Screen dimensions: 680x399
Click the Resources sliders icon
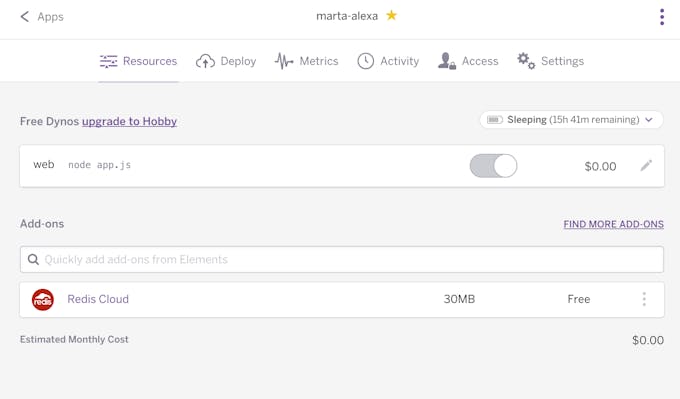point(108,61)
